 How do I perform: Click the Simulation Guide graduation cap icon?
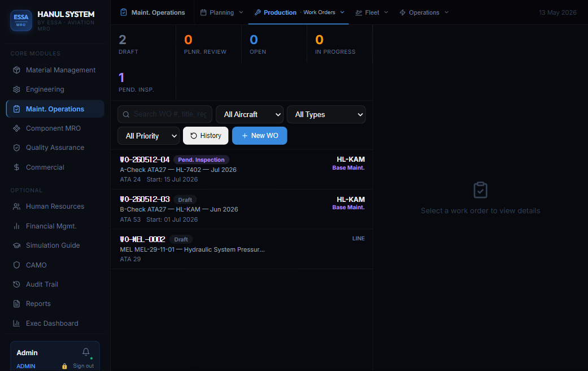pos(16,245)
